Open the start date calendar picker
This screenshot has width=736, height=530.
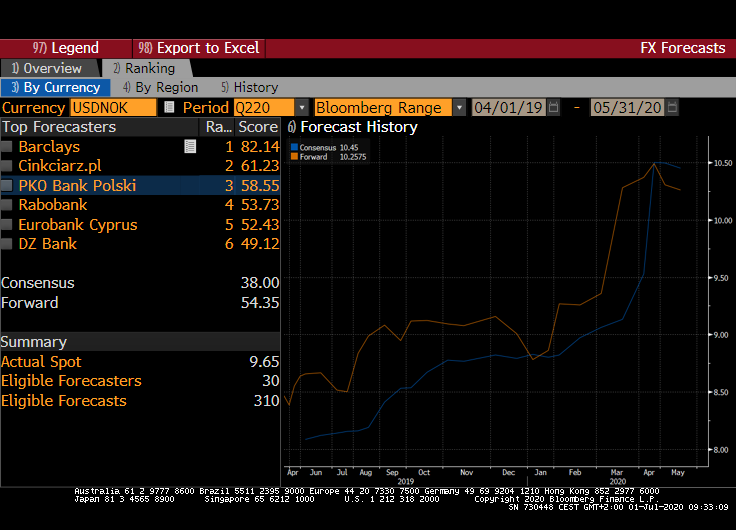click(554, 107)
